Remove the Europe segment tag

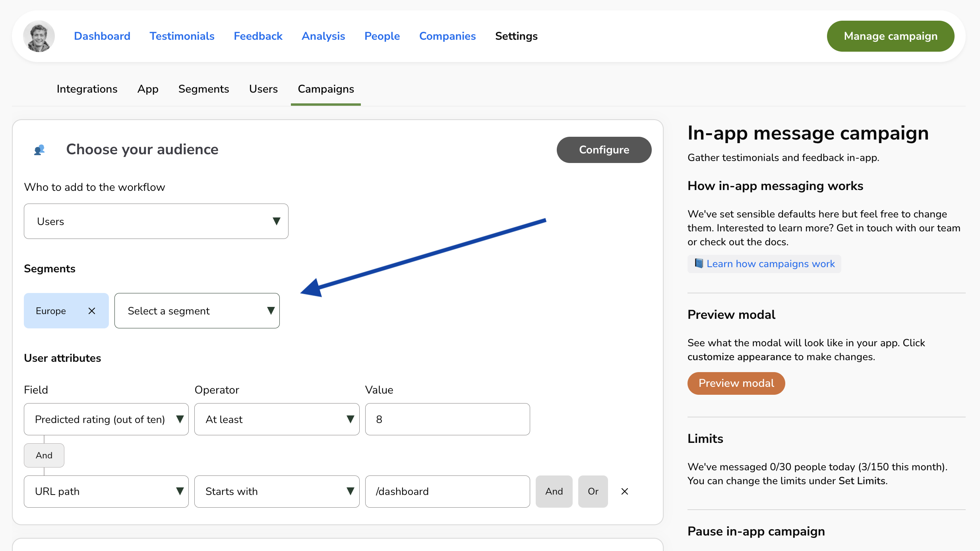coord(92,311)
